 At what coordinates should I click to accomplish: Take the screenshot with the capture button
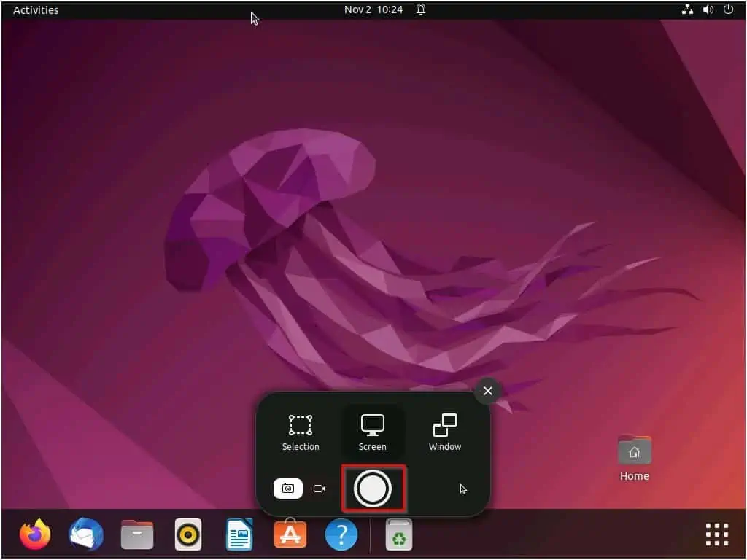(x=373, y=489)
